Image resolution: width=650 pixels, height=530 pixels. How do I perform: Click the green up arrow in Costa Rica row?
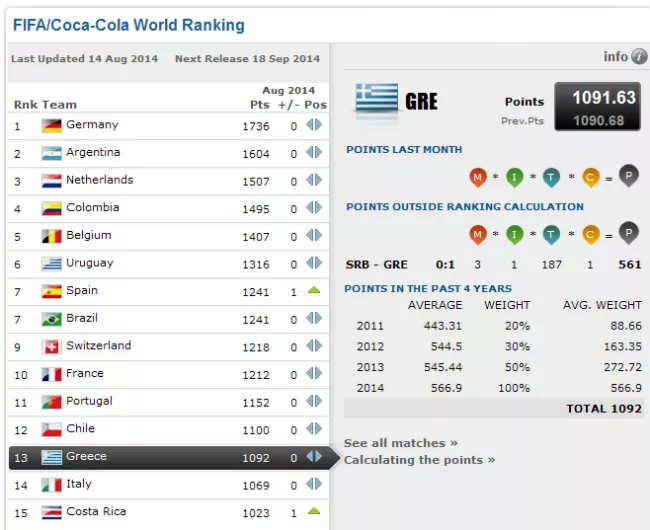pyautogui.click(x=314, y=512)
